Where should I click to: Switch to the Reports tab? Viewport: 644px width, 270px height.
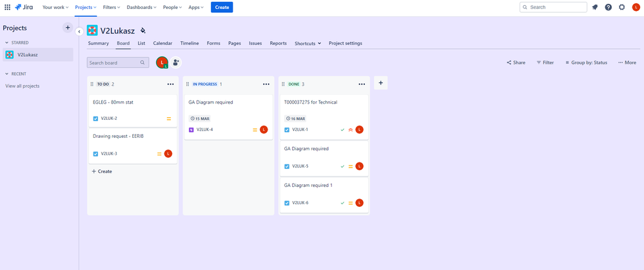click(x=278, y=43)
